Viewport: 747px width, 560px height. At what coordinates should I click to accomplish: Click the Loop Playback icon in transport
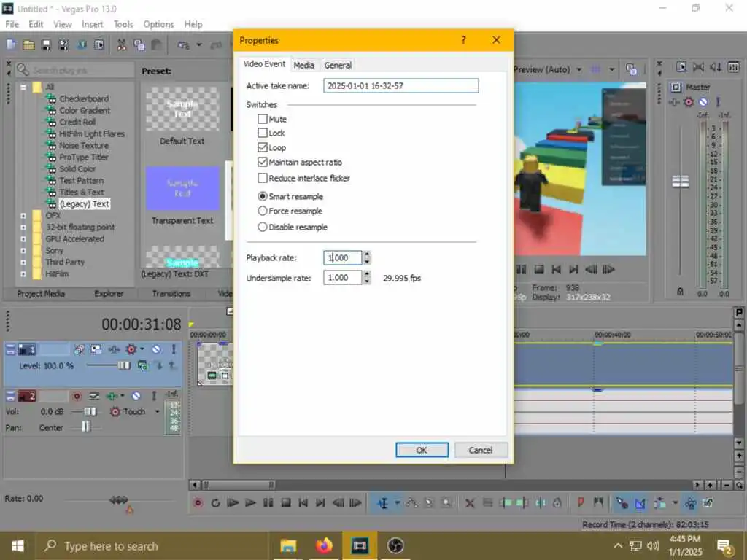click(x=215, y=503)
